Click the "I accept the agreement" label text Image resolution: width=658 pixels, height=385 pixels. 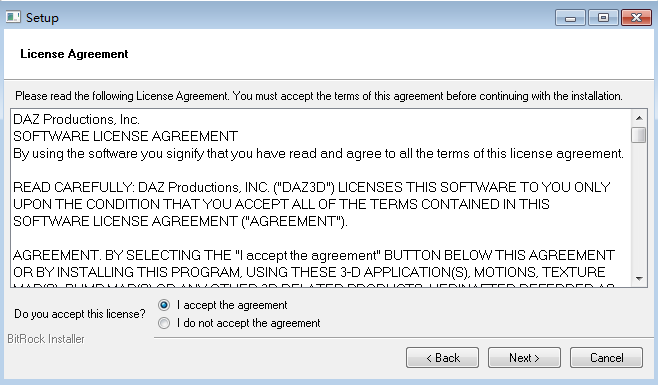(232, 305)
